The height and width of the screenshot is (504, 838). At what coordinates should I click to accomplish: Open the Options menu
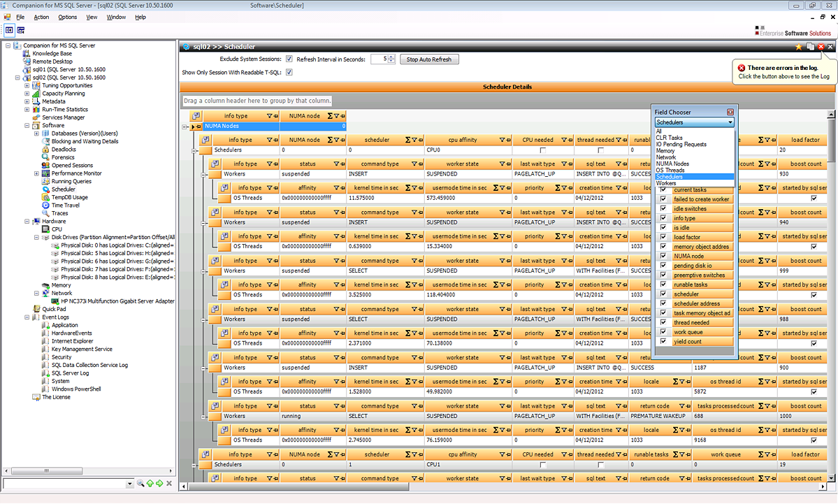(x=67, y=17)
